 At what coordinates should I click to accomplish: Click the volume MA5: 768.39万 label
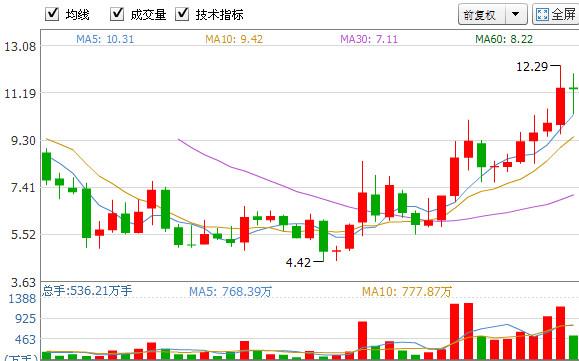230,292
